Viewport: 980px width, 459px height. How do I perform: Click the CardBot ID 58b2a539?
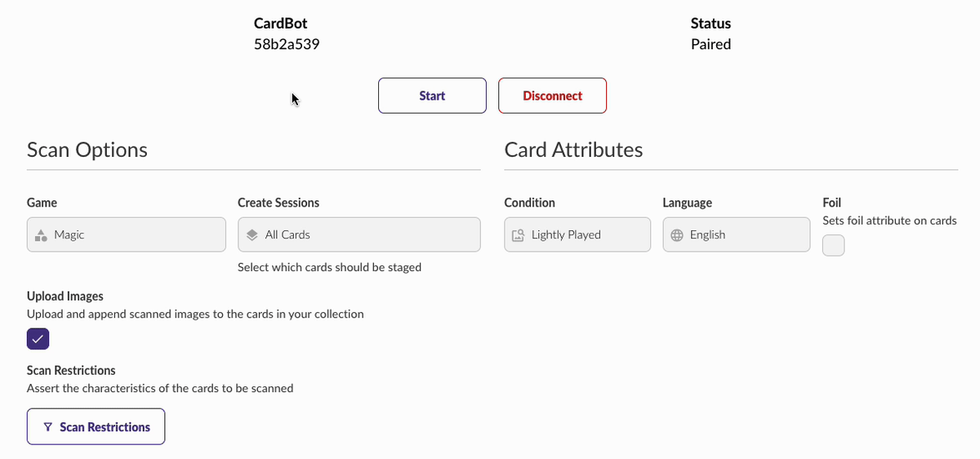point(287,44)
